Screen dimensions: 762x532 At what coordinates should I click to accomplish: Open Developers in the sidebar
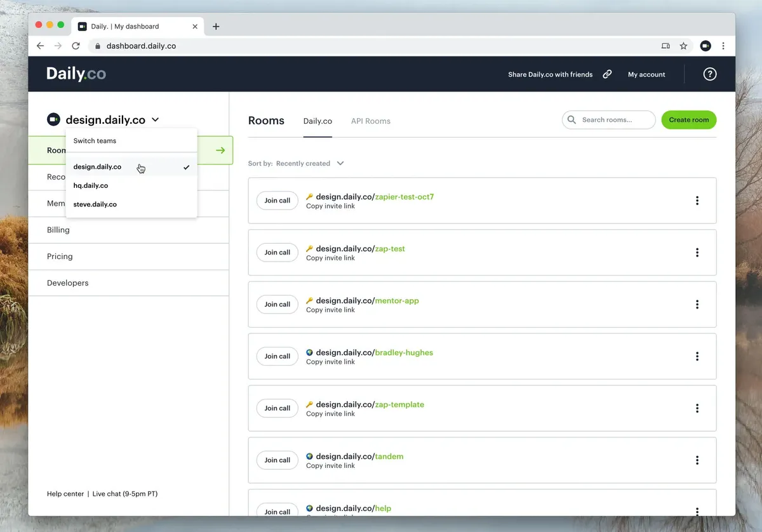pos(128,283)
